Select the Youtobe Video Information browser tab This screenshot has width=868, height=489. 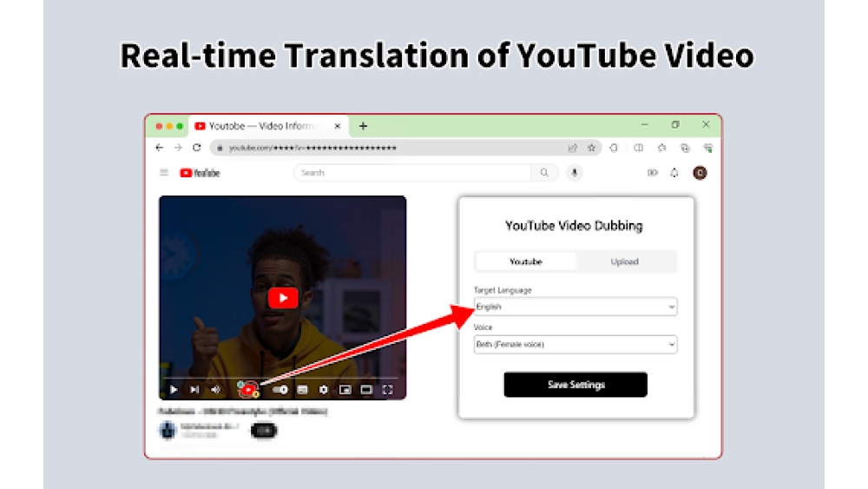[x=268, y=126]
